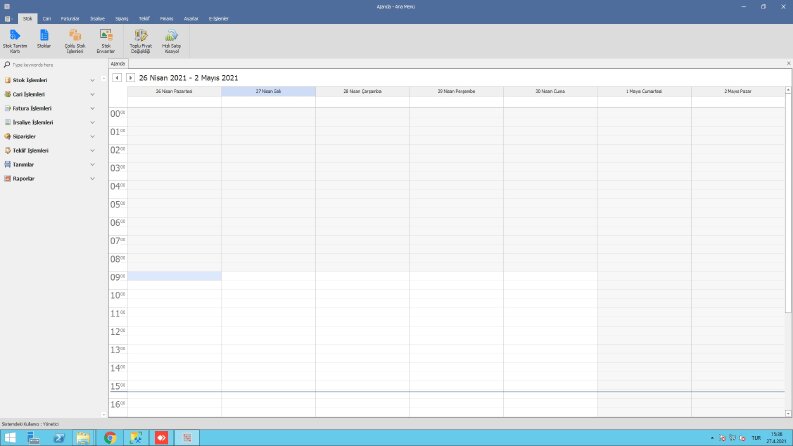Open the Stok Envanter icon
This screenshot has width=793, height=446.
106,41
